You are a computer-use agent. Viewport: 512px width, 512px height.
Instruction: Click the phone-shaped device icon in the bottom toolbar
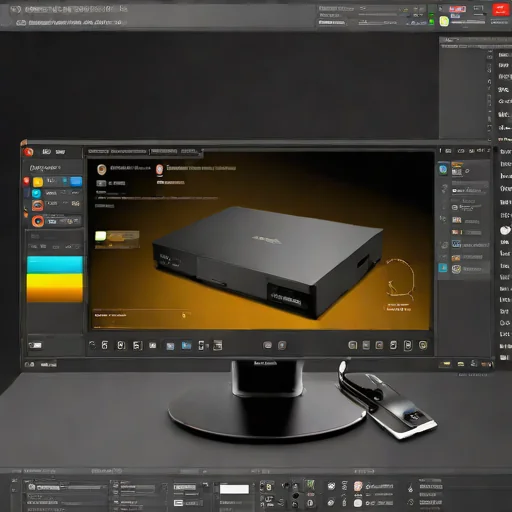[x=201, y=345]
